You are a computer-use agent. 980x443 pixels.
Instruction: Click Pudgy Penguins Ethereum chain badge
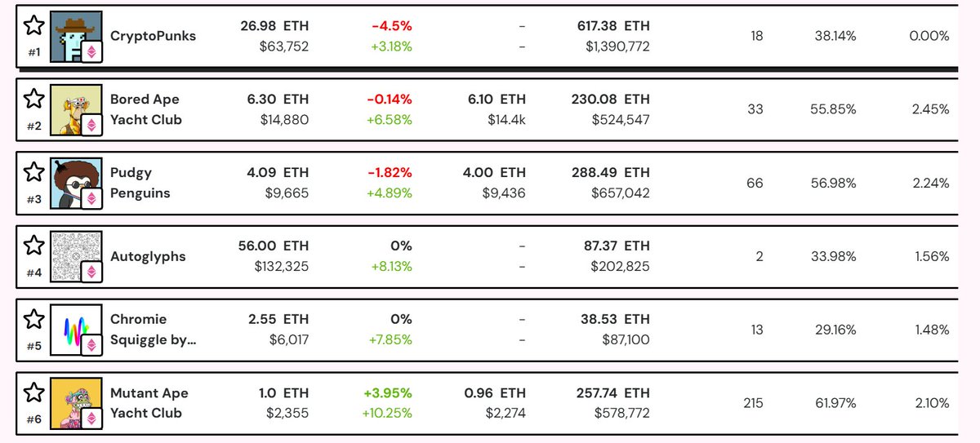(91, 199)
